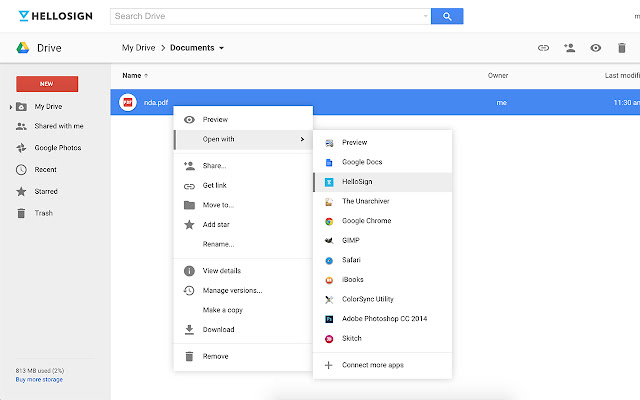Click the trash toolbar icon

622,48
